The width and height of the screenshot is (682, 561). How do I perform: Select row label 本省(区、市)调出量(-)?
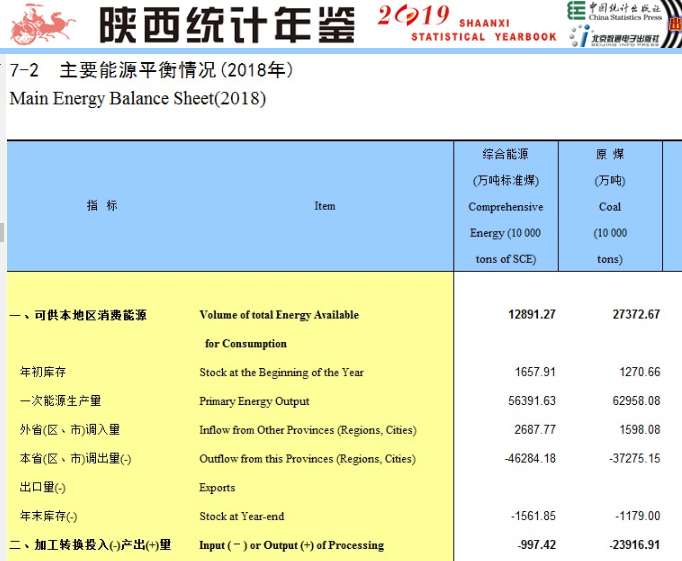coord(75,458)
